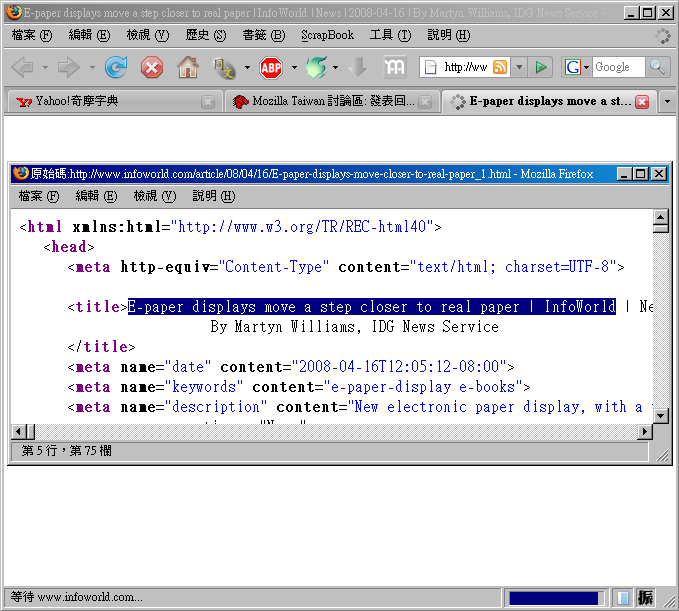Open the Back history dropdown arrow
This screenshot has width=679, height=611.
pyautogui.click(x=45, y=68)
